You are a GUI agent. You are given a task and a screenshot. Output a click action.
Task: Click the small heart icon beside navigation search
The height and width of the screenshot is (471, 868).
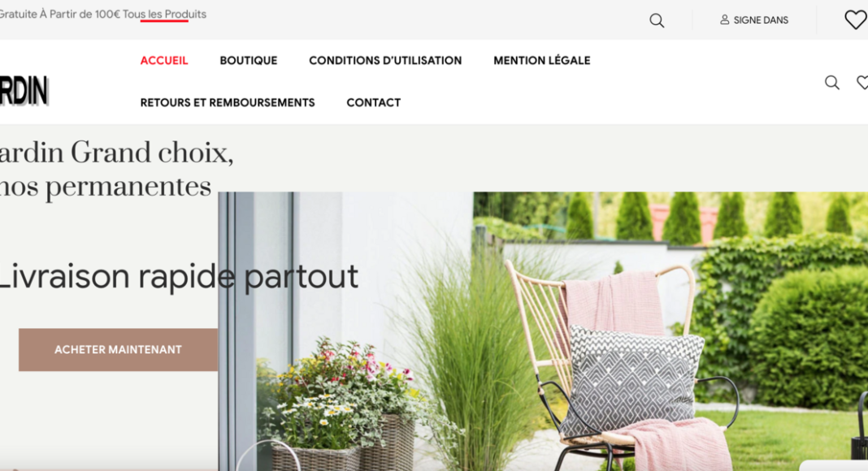coord(862,82)
